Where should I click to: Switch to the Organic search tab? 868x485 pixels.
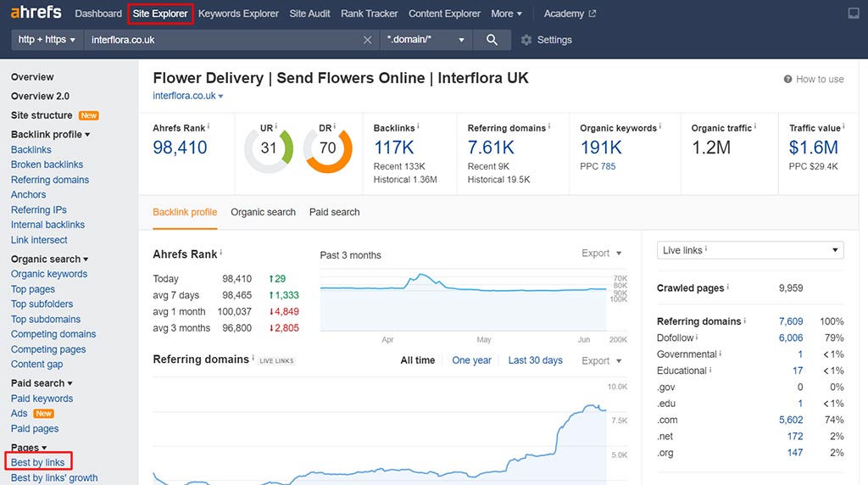[x=263, y=212]
